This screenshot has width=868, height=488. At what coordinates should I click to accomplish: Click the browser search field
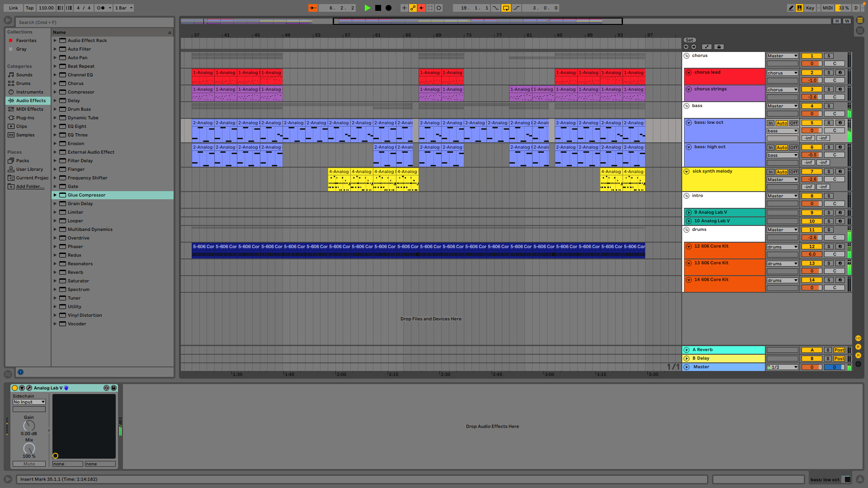click(95, 22)
